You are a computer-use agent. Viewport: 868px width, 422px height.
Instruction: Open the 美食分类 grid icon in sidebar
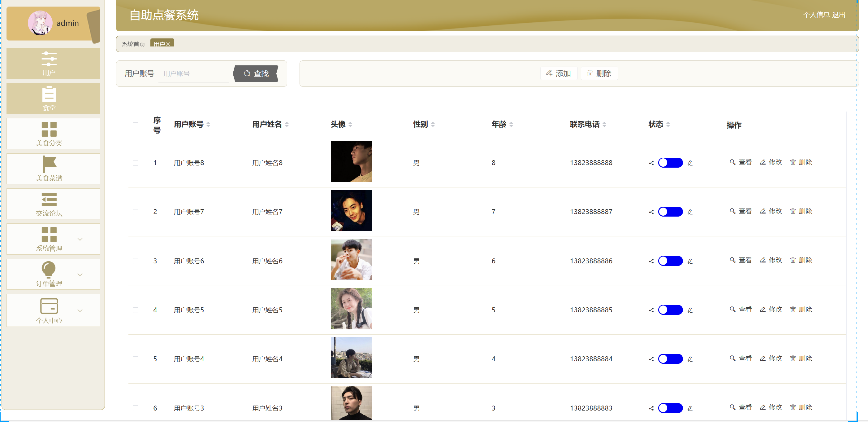(x=49, y=129)
